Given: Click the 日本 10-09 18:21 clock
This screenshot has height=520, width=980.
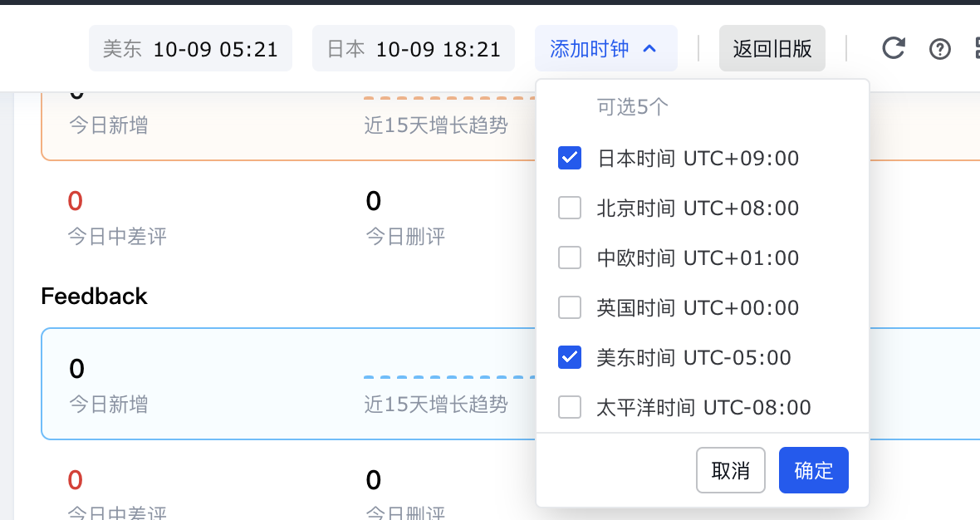Looking at the screenshot, I should [414, 49].
